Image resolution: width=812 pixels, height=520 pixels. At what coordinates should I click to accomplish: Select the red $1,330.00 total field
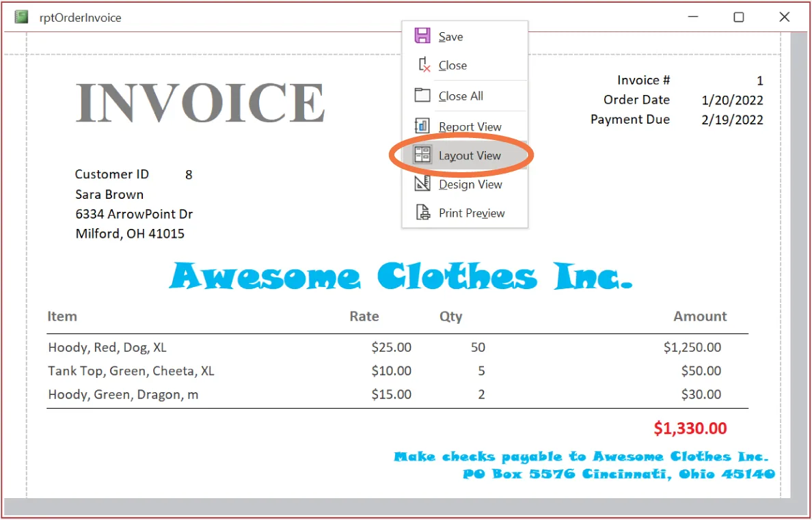point(691,428)
